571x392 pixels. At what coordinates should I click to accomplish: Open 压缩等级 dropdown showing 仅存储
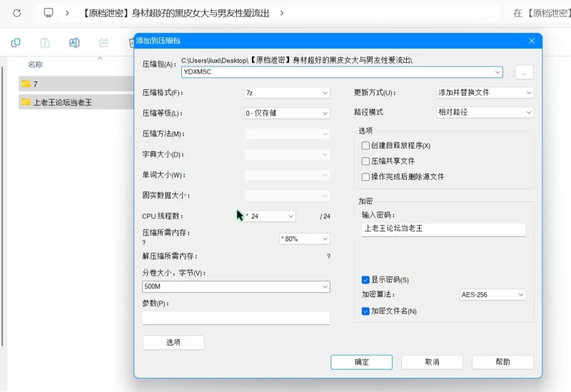[x=287, y=114]
